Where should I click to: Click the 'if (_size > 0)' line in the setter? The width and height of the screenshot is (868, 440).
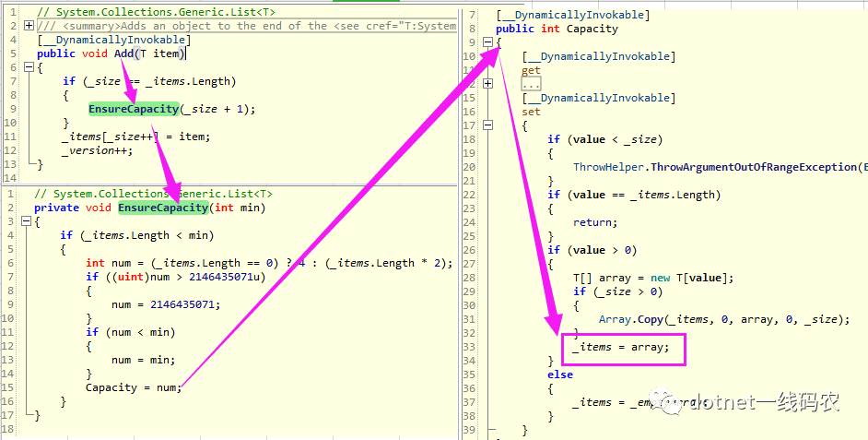[617, 291]
